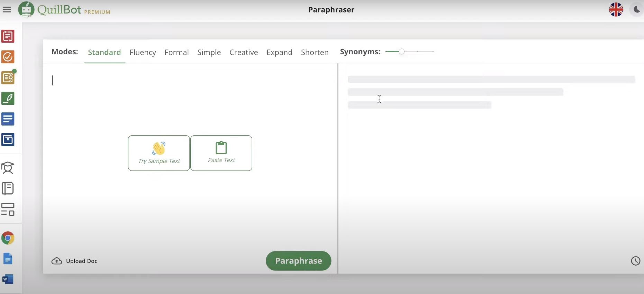Open the Grammar Checker sidebar icon
The image size is (644, 294).
8,57
